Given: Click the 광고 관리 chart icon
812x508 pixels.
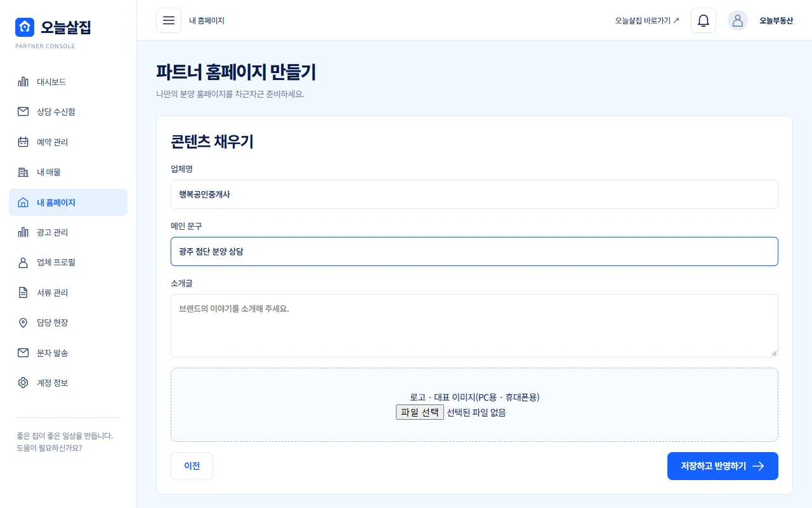Looking at the screenshot, I should pyautogui.click(x=23, y=232).
